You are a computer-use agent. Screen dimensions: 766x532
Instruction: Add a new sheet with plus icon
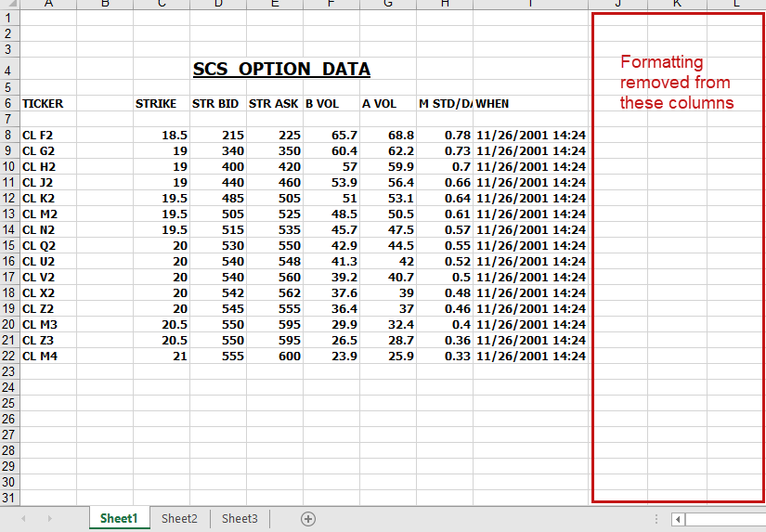pos(308,519)
